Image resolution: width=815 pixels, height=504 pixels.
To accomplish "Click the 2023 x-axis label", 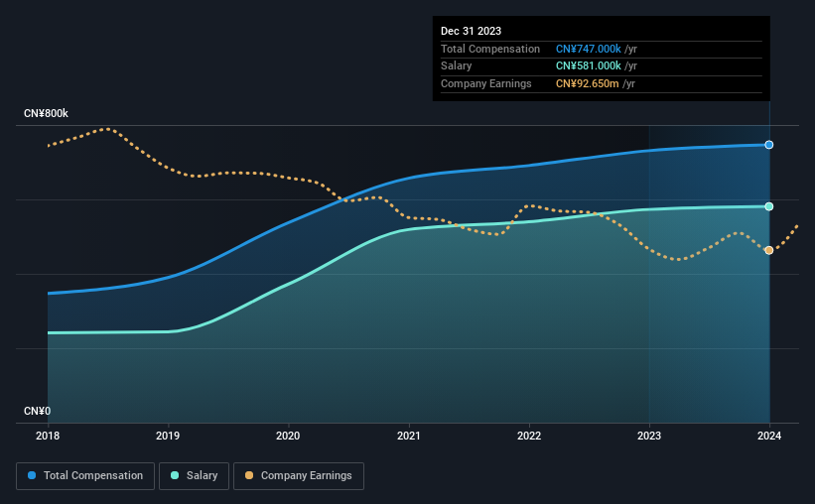I will [649, 436].
